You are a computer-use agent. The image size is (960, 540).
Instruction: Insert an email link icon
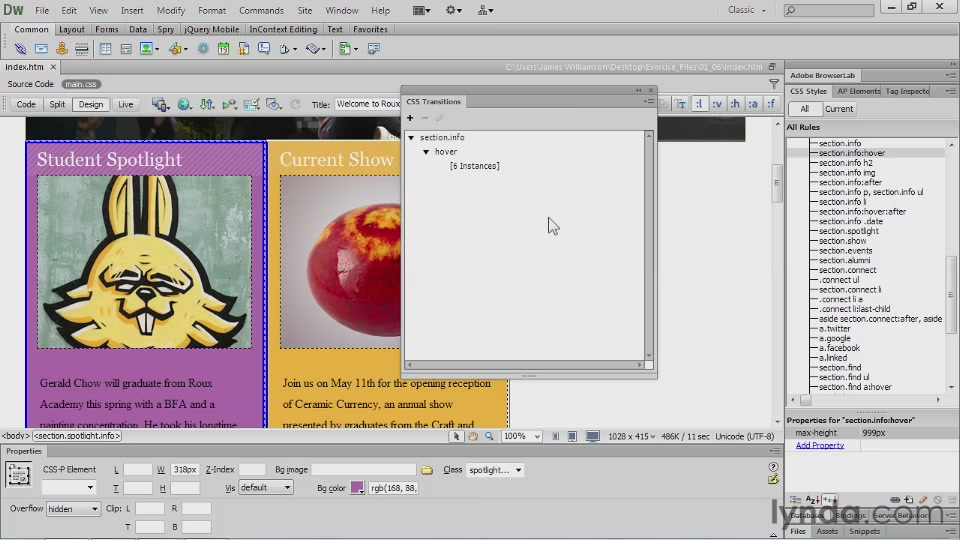[x=41, y=48]
